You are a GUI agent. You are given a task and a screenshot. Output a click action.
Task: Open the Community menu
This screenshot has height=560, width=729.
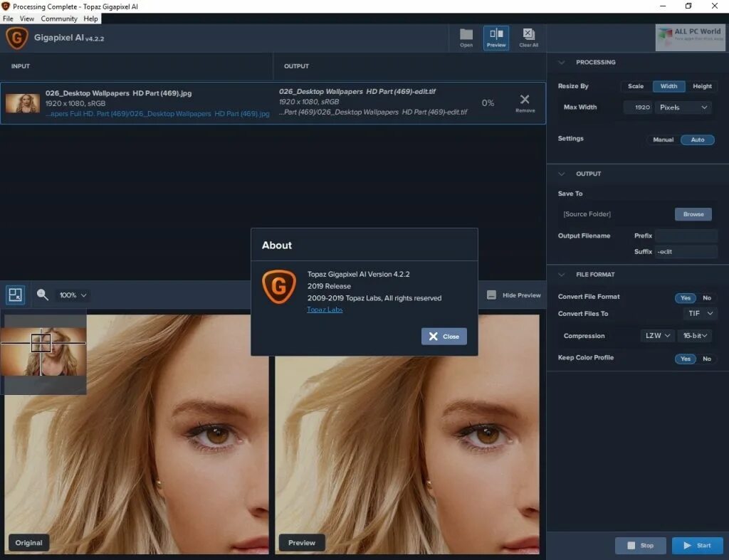click(59, 19)
